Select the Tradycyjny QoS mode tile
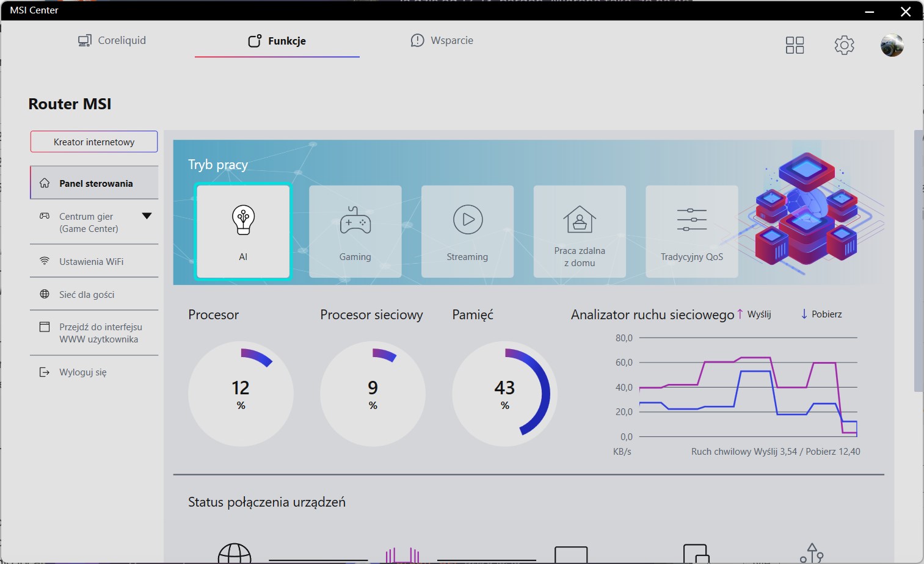The height and width of the screenshot is (564, 924). (x=691, y=231)
